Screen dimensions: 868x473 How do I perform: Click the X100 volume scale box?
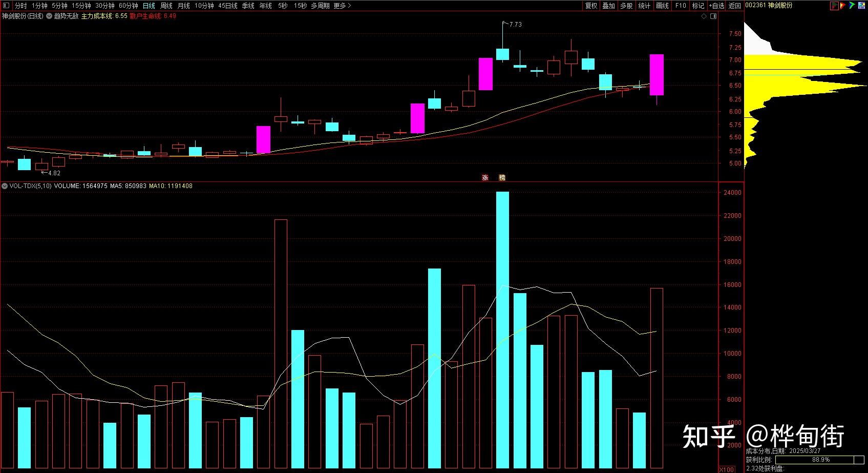[726, 469]
